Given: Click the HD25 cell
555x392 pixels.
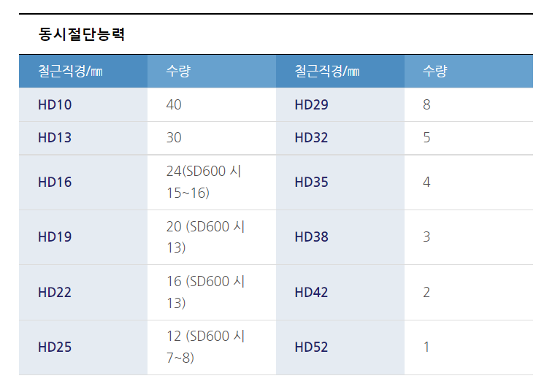Looking at the screenshot, I should (x=83, y=347).
